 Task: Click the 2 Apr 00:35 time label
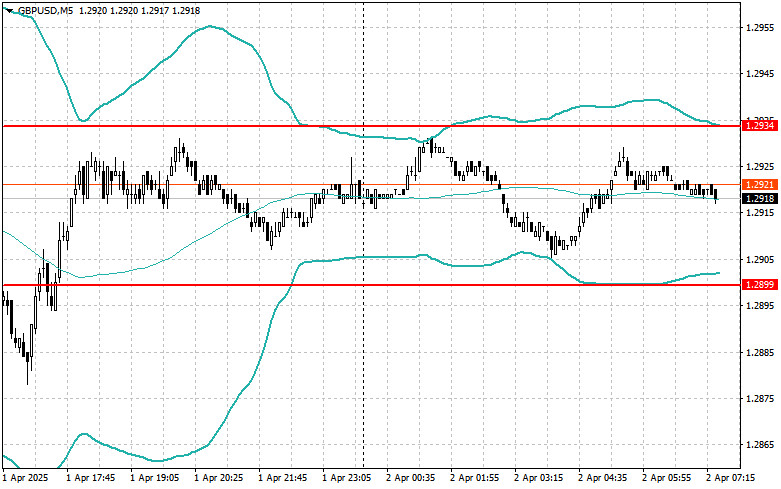click(412, 478)
